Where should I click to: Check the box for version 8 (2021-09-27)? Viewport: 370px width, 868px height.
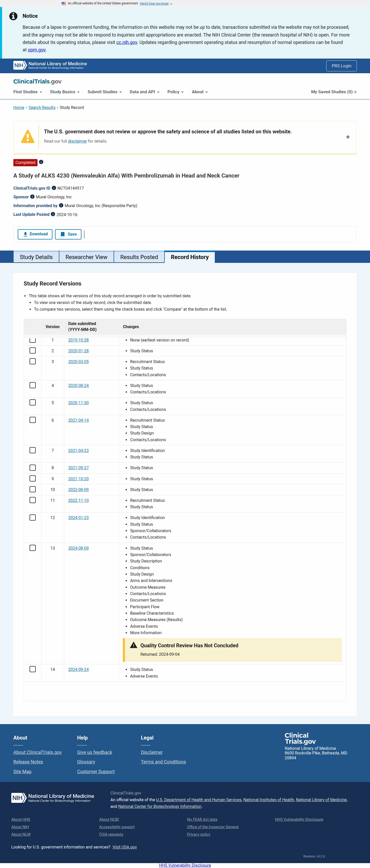pos(33,468)
